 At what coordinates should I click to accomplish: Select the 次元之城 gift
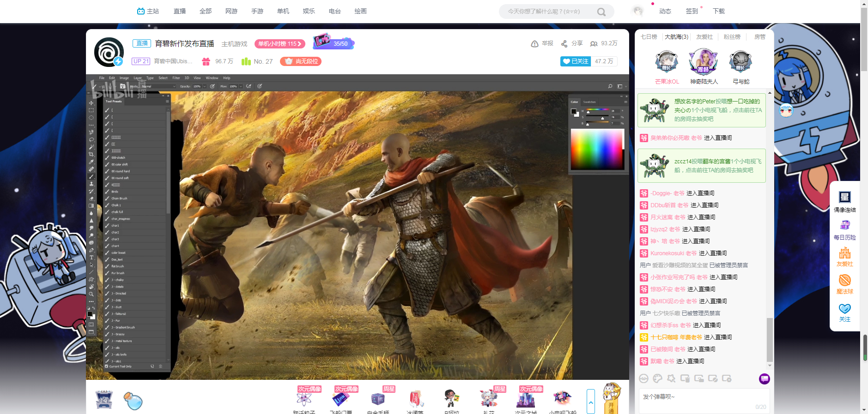(x=526, y=400)
